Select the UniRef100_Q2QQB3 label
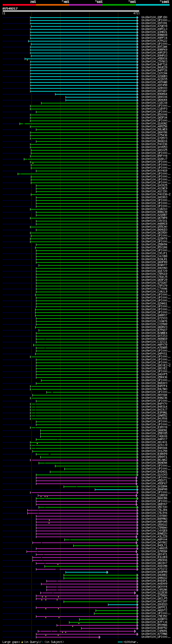The image size is (172, 644). pyautogui.click(x=154, y=76)
